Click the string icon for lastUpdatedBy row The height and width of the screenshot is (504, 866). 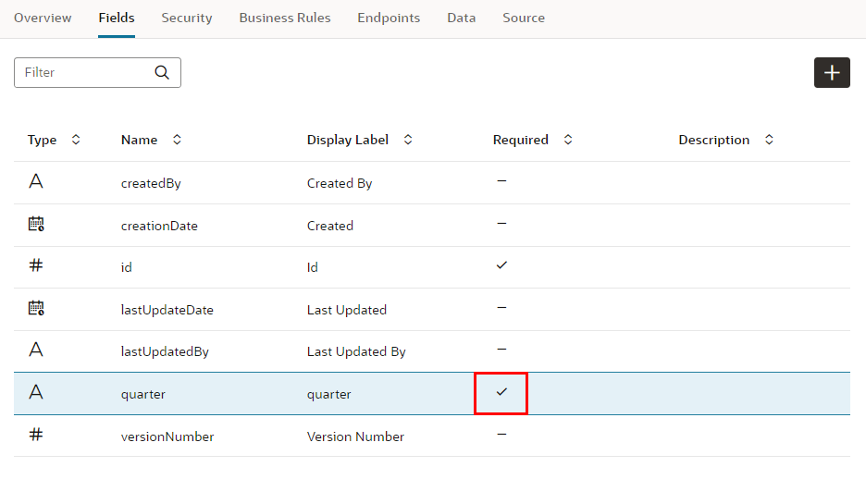(36, 350)
